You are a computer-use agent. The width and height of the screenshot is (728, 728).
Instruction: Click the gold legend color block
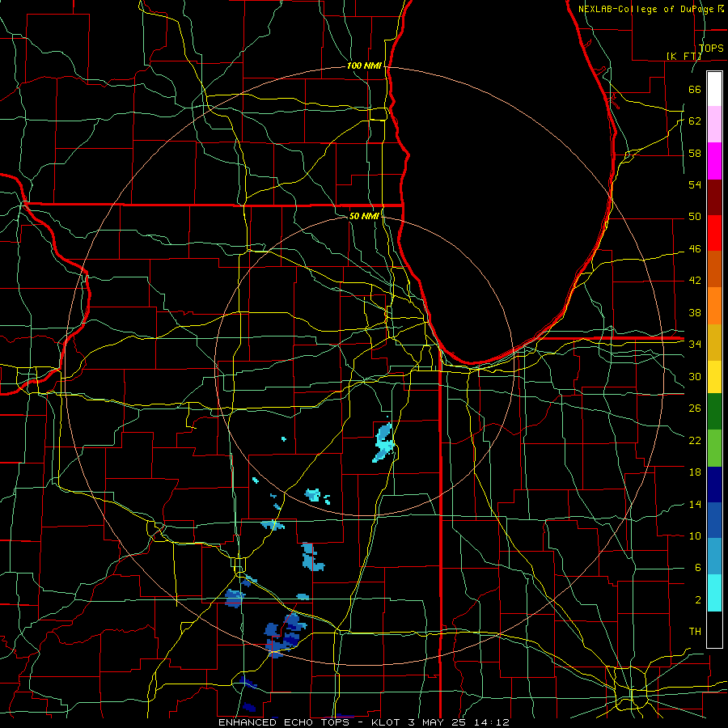tap(714, 342)
